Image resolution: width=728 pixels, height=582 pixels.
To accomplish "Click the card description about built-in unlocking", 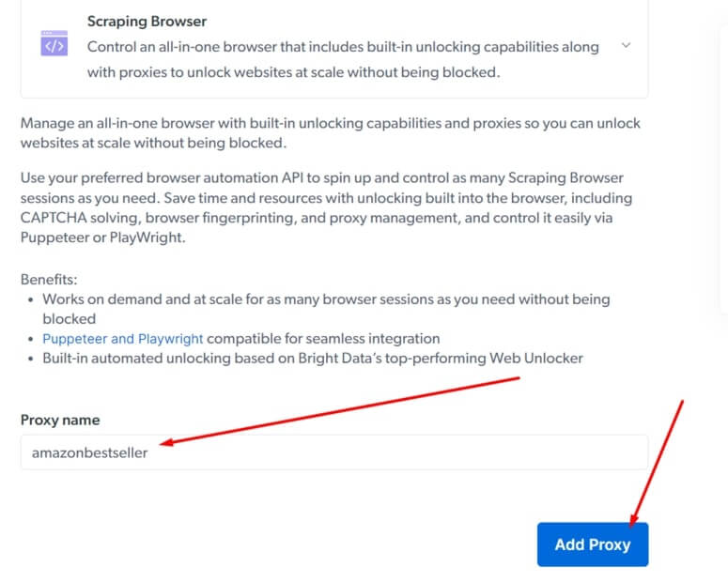I will (343, 60).
